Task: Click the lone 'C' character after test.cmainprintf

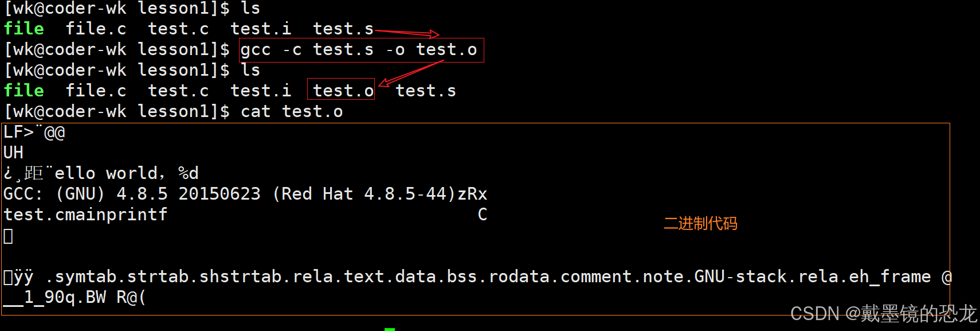Action: click(483, 215)
